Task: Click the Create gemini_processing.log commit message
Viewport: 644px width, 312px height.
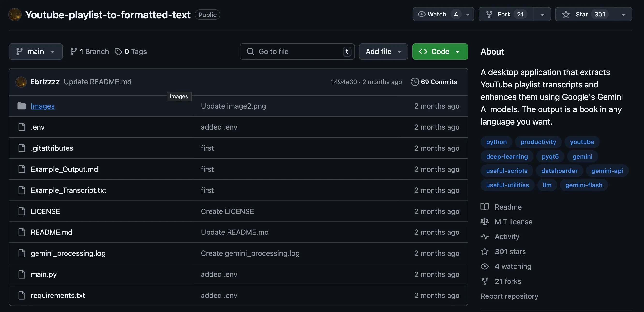Action: point(250,253)
